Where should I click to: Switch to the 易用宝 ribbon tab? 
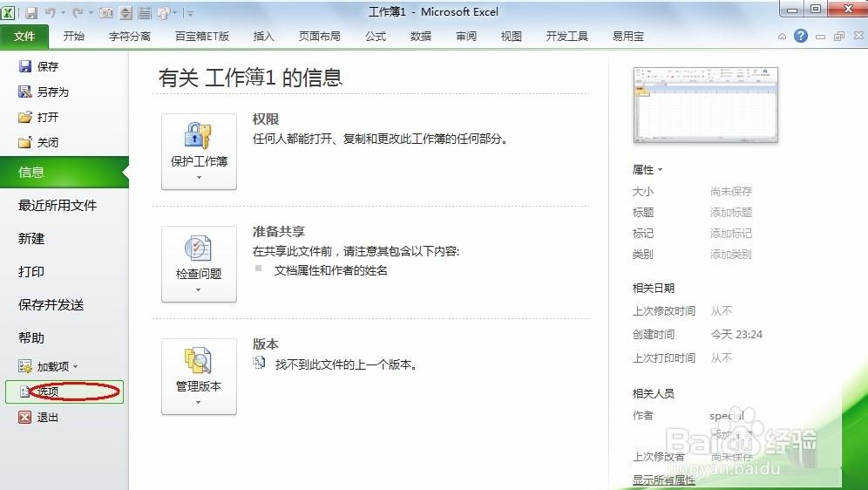point(627,37)
